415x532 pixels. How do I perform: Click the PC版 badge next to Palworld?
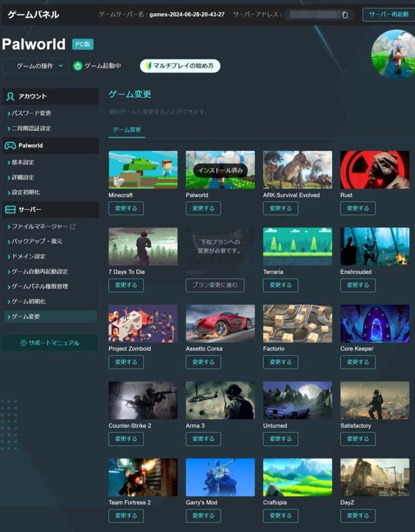(83, 44)
